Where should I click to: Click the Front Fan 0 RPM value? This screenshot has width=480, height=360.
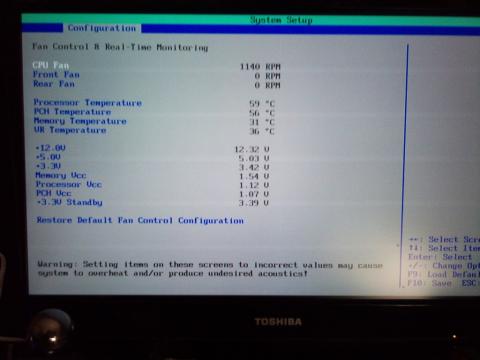267,76
